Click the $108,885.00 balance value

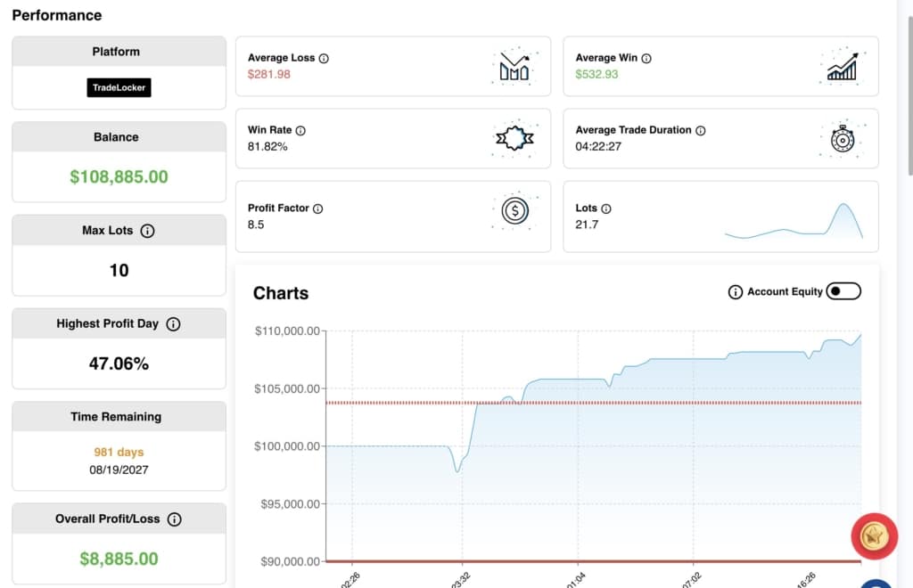coord(119,176)
